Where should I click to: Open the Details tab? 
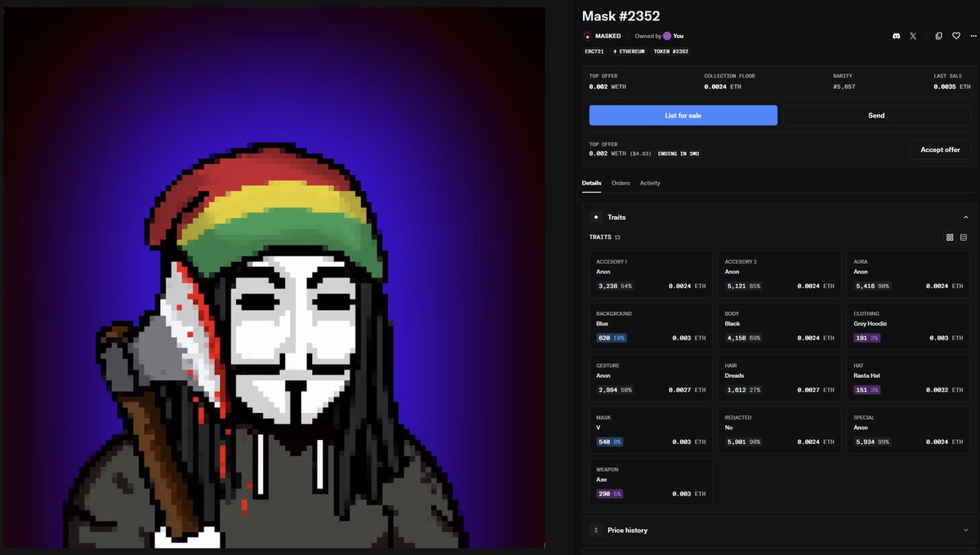[x=591, y=183]
